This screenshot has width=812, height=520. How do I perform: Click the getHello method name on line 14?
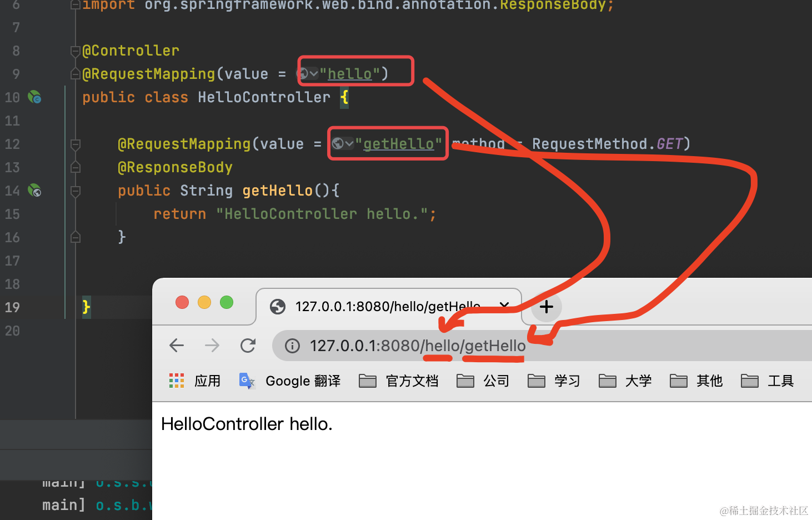(278, 191)
